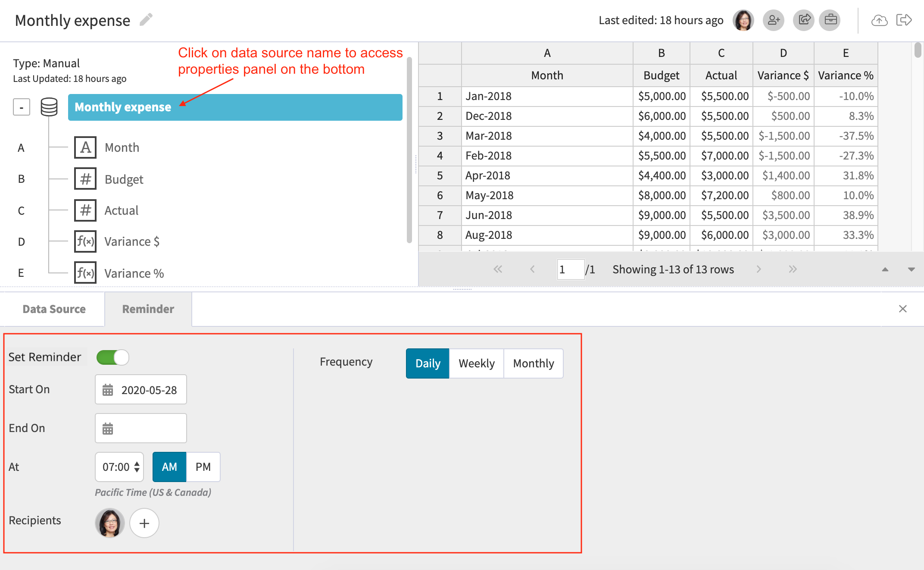Select row number 4 header

click(440, 156)
